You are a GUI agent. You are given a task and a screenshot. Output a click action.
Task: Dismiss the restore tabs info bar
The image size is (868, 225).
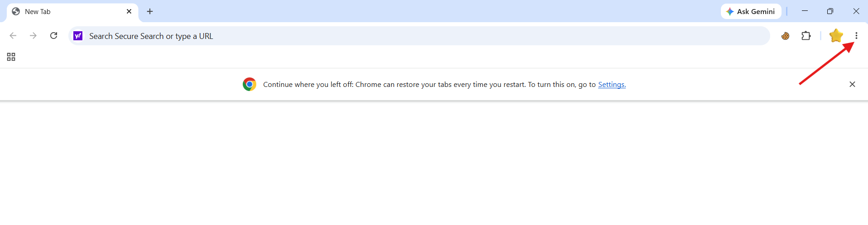click(x=852, y=84)
